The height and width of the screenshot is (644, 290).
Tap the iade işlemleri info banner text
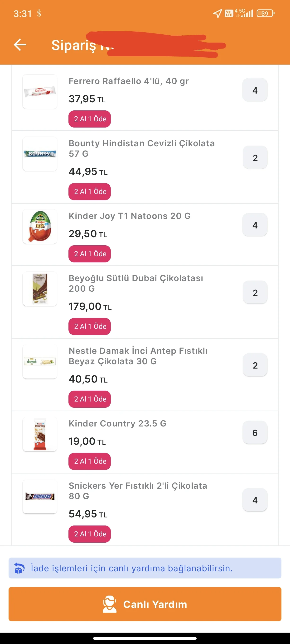point(132,568)
